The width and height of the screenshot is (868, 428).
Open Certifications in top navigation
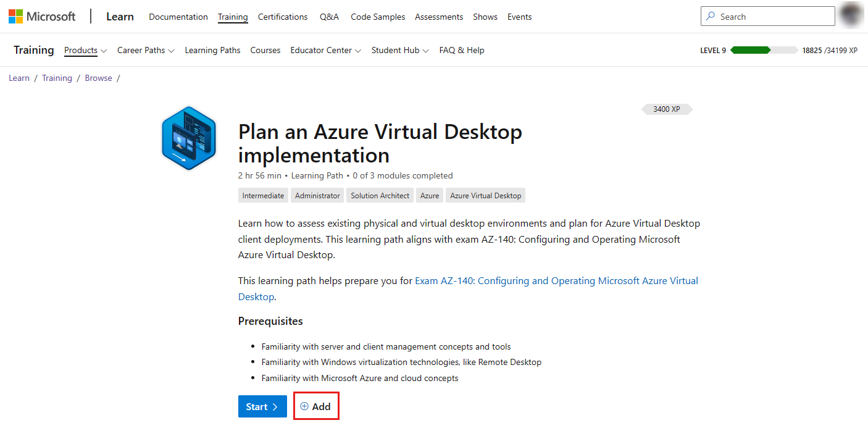283,17
